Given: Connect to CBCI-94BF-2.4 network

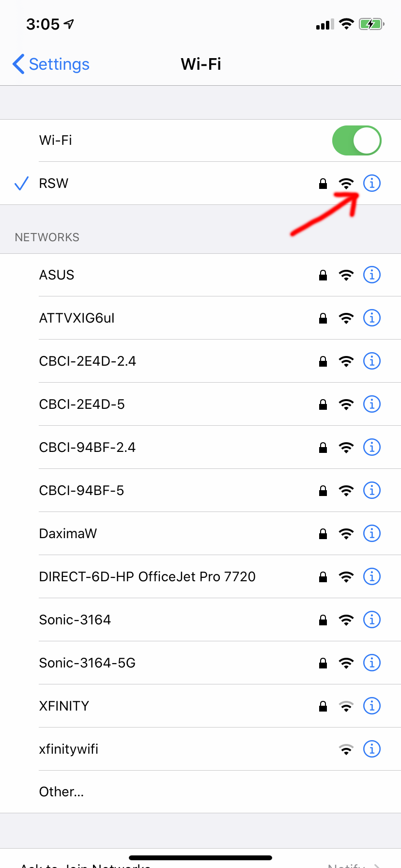Looking at the screenshot, I should click(x=200, y=447).
